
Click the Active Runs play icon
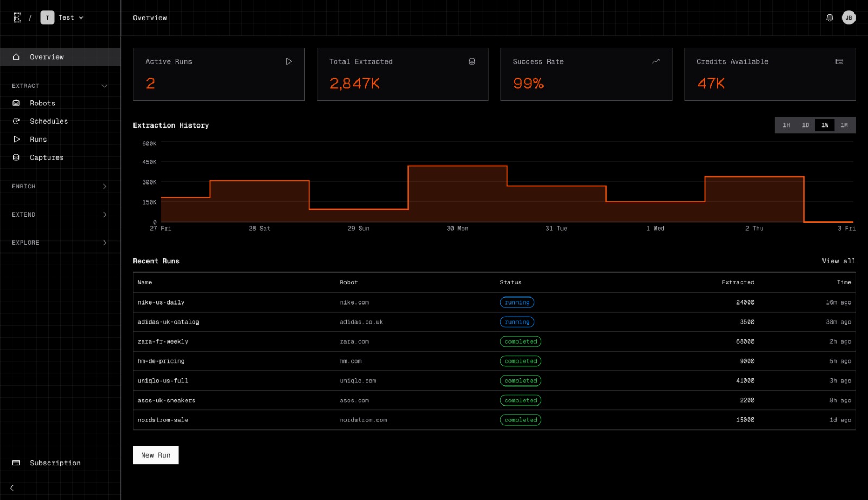click(x=289, y=61)
